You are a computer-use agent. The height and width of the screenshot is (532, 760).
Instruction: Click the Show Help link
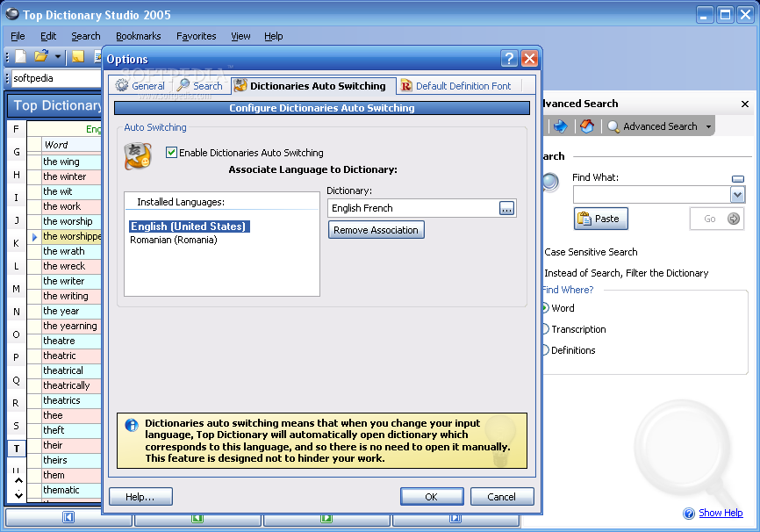point(721,513)
